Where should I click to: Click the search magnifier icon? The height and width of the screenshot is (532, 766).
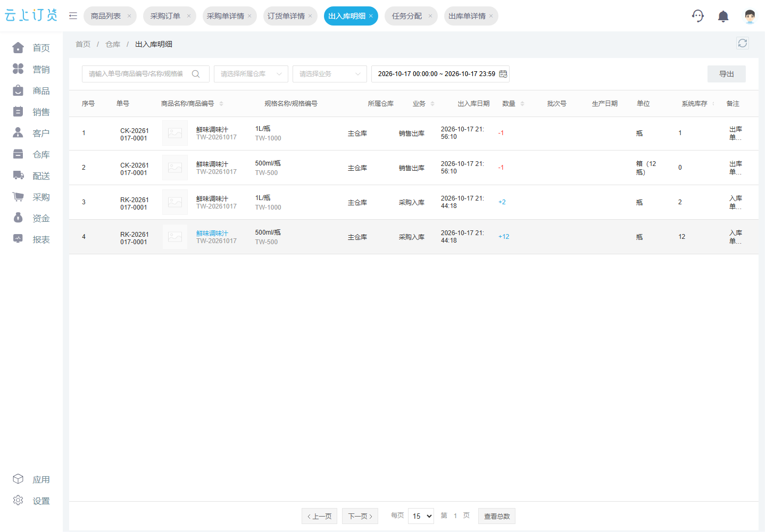(196, 74)
